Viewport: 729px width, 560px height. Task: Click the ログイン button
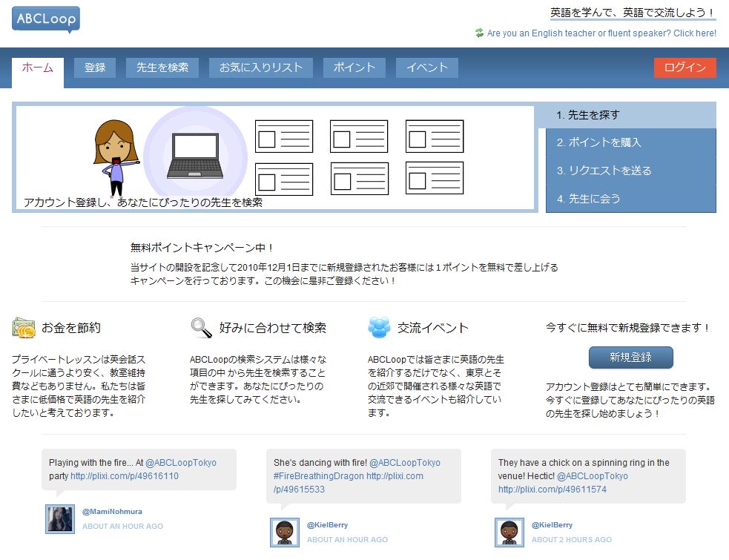pyautogui.click(x=685, y=67)
